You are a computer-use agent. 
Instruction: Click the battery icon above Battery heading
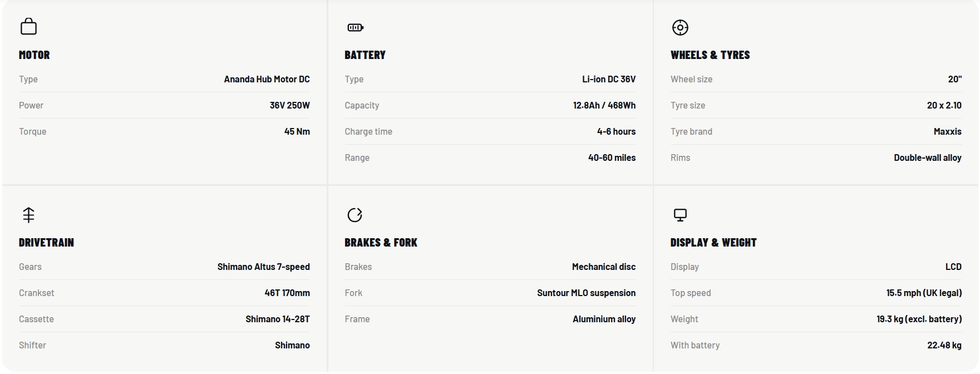tap(355, 27)
